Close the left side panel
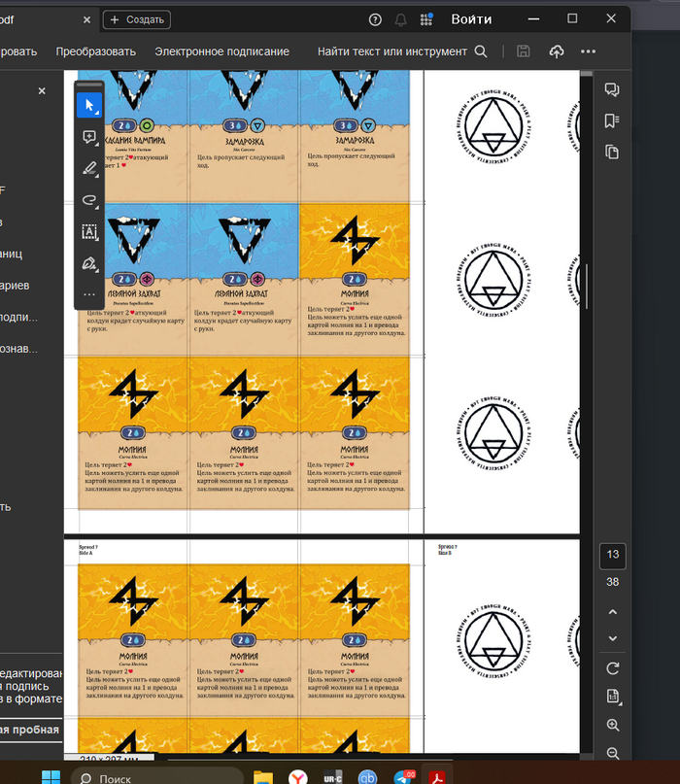680x784 pixels. coord(42,91)
